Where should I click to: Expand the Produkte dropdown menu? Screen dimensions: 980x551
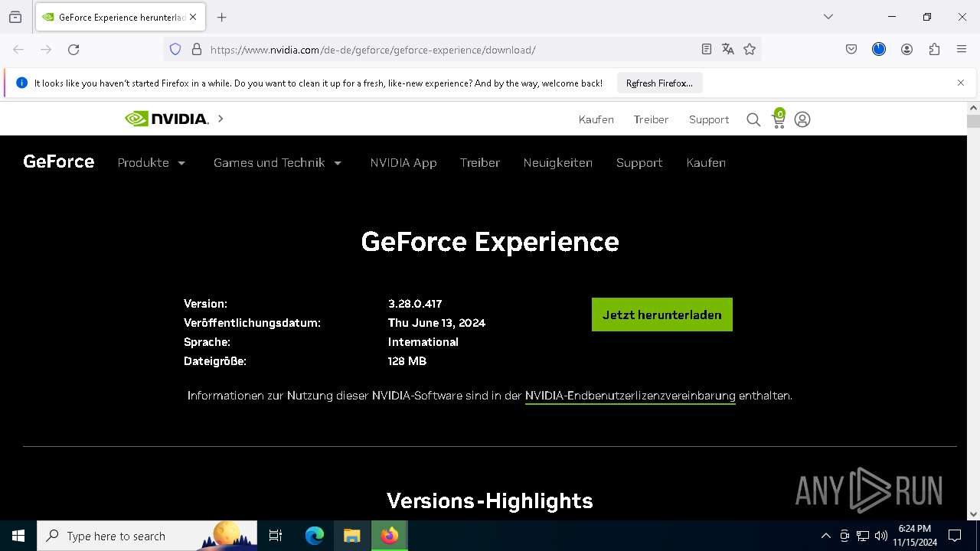click(152, 162)
